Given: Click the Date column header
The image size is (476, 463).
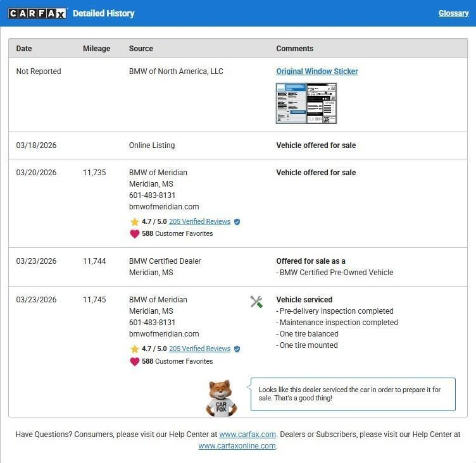Looking at the screenshot, I should point(24,49).
